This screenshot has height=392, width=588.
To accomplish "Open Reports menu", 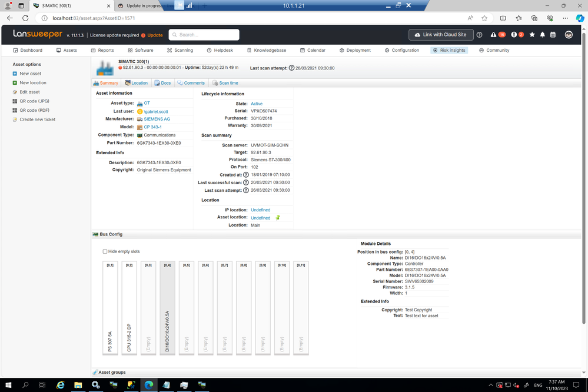I will click(102, 50).
